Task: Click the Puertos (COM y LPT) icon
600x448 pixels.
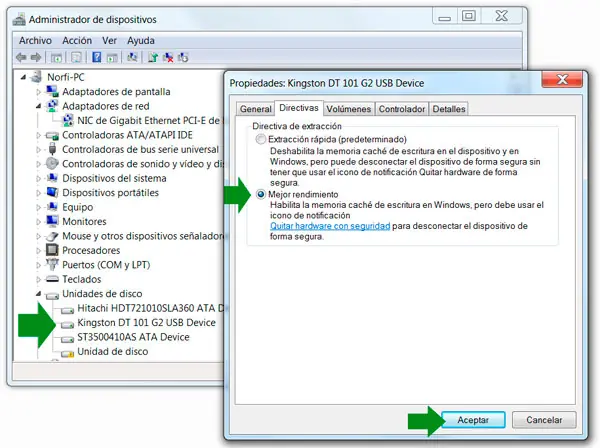Action: (52, 264)
